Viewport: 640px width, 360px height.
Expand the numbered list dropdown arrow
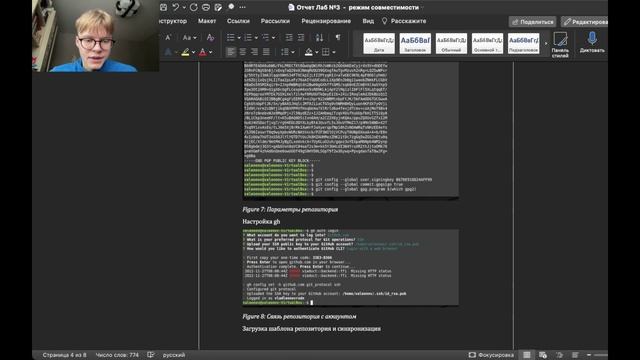256,38
